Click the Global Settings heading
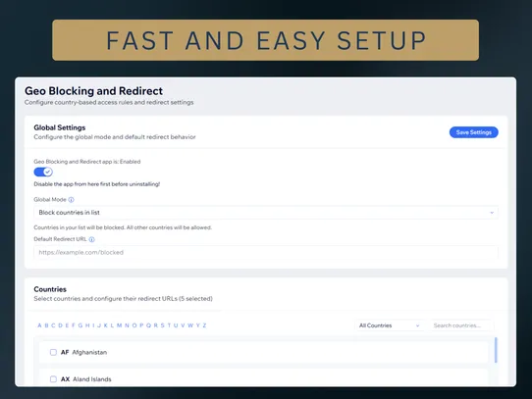The width and height of the screenshot is (532, 399). point(59,127)
